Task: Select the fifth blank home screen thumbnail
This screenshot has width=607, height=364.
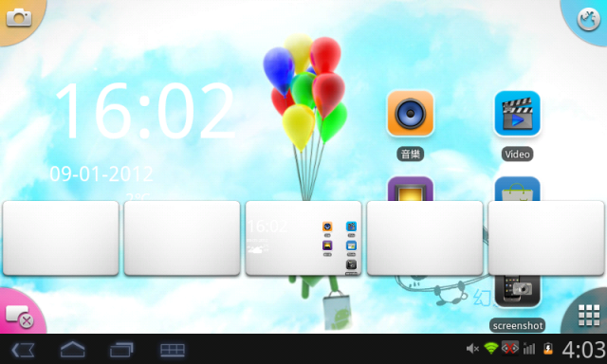Action: tap(546, 238)
